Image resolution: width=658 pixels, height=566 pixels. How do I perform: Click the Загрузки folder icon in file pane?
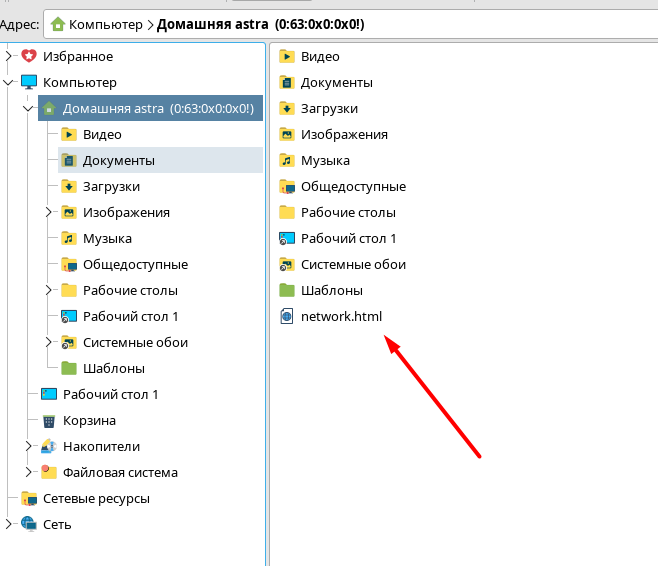(287, 108)
